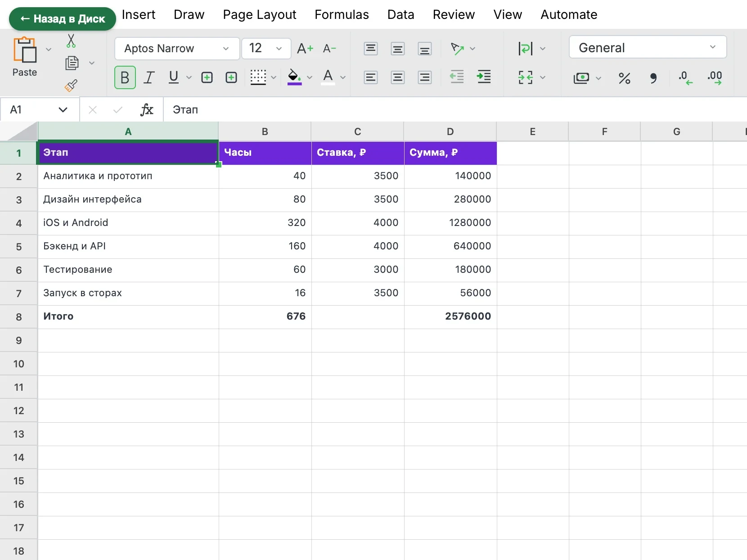Expand the Paste options arrow
This screenshot has width=747, height=560.
[x=49, y=49]
